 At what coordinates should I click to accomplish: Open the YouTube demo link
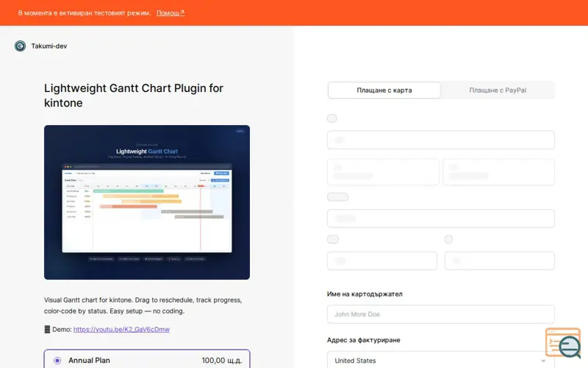pos(121,329)
